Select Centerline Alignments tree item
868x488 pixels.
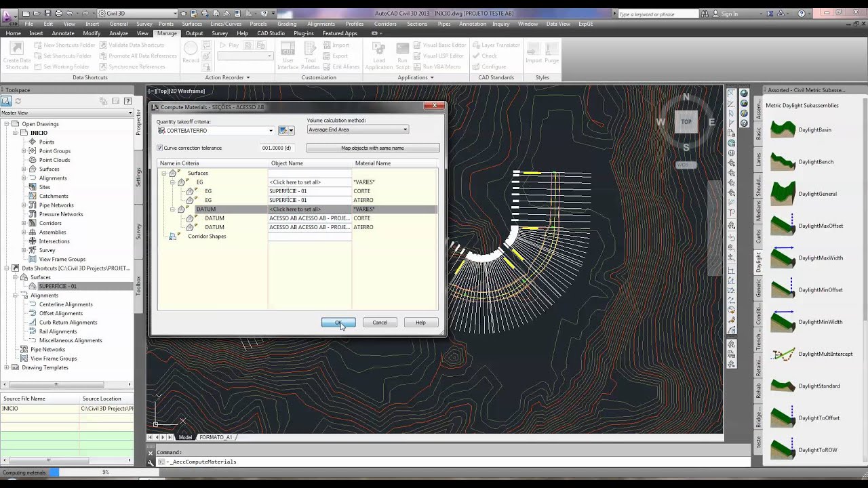pyautogui.click(x=66, y=304)
